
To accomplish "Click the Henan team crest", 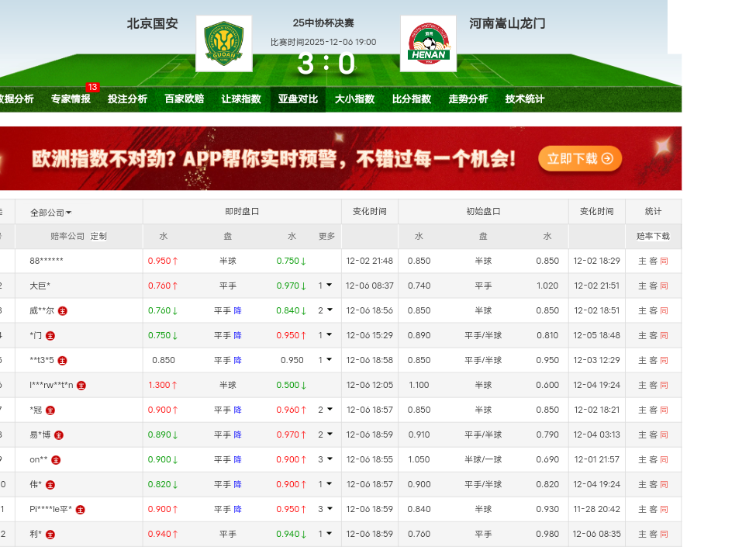I will coord(428,43).
